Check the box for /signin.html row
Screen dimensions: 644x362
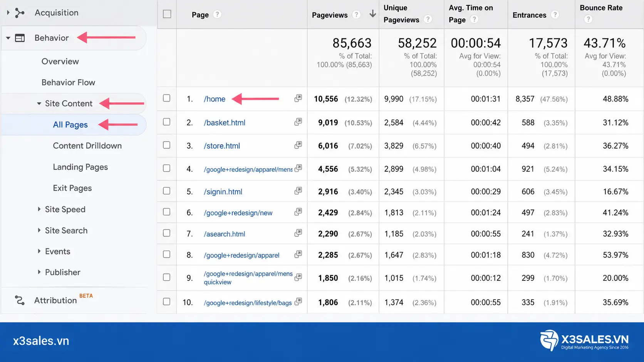click(x=166, y=191)
